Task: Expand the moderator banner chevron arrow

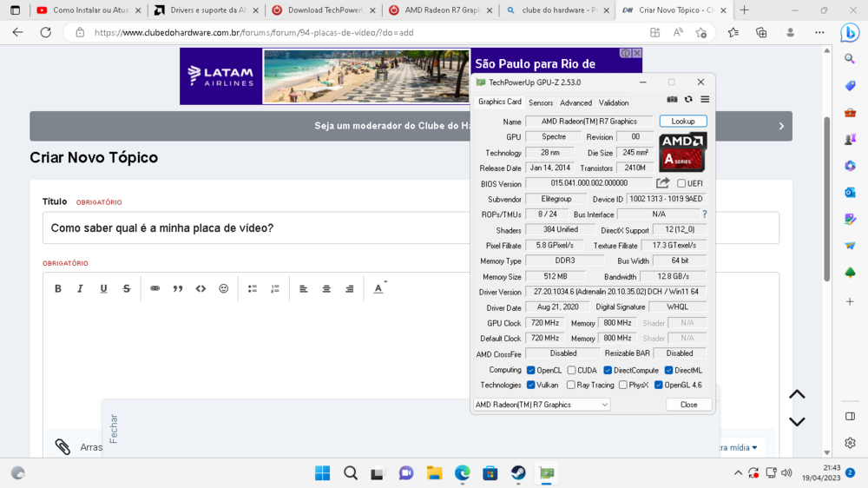Action: pos(781,126)
